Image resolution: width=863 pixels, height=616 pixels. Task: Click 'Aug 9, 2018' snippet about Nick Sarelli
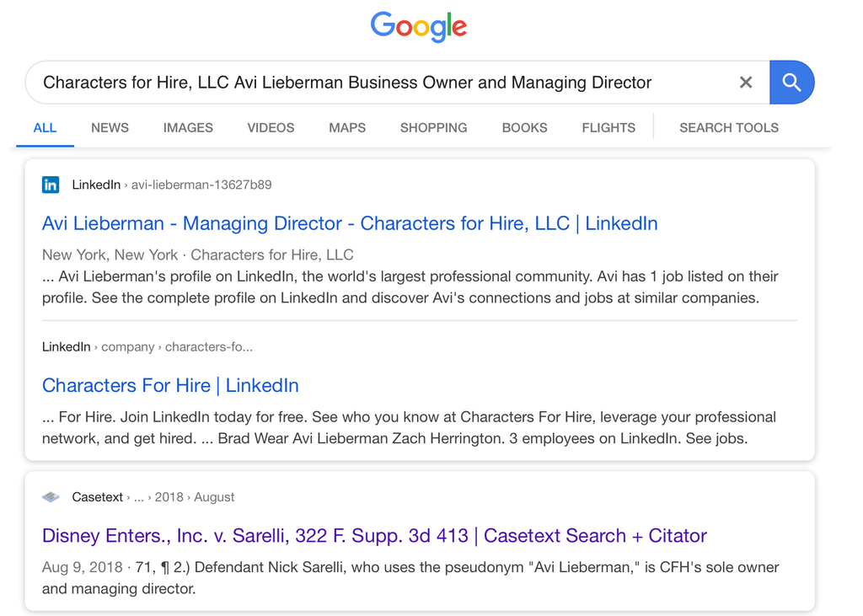(x=410, y=578)
